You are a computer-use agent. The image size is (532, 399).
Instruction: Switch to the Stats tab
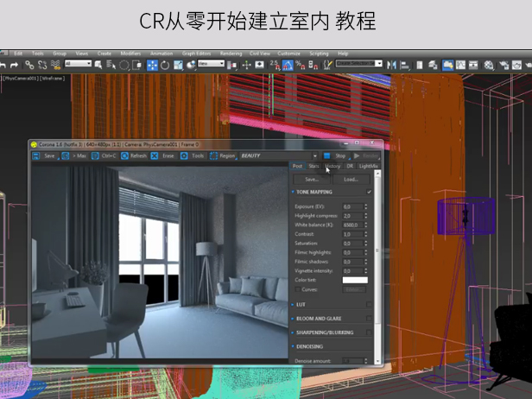coord(313,166)
